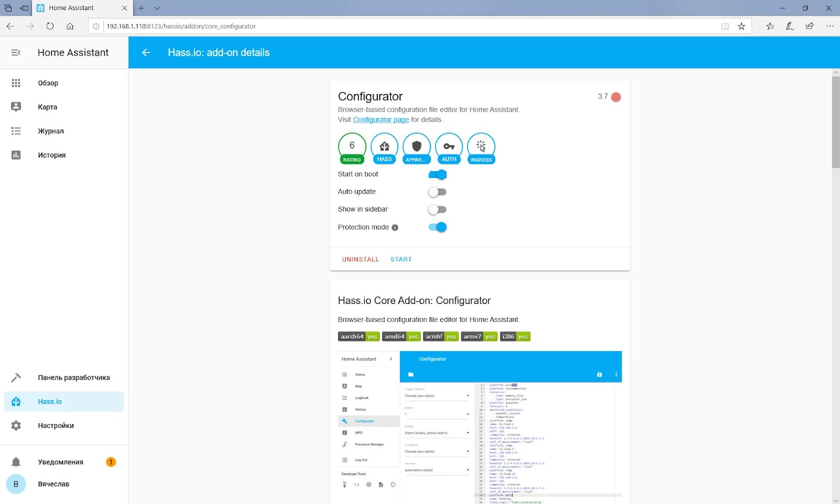This screenshot has width=840, height=504.
Task: Click the browser Home button
Action: pyautogui.click(x=70, y=26)
